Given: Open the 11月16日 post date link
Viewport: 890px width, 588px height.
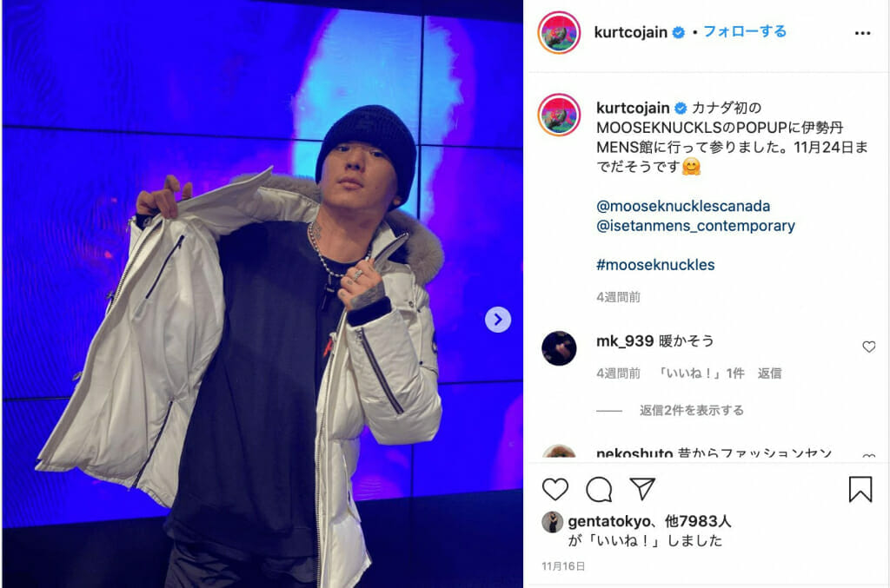Looking at the screenshot, I should (x=563, y=566).
